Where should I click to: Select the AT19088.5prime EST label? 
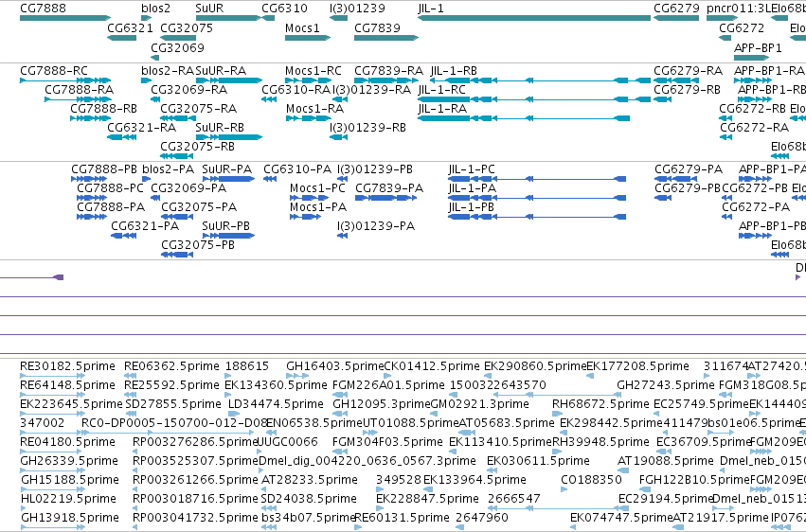point(666,461)
